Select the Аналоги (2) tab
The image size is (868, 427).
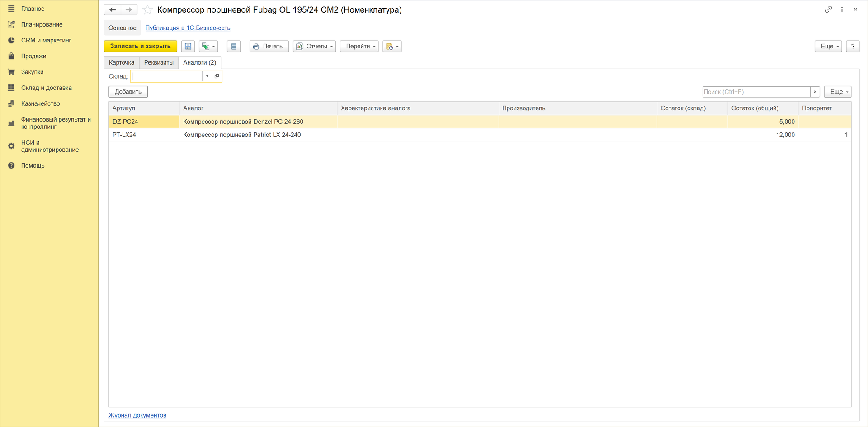199,63
